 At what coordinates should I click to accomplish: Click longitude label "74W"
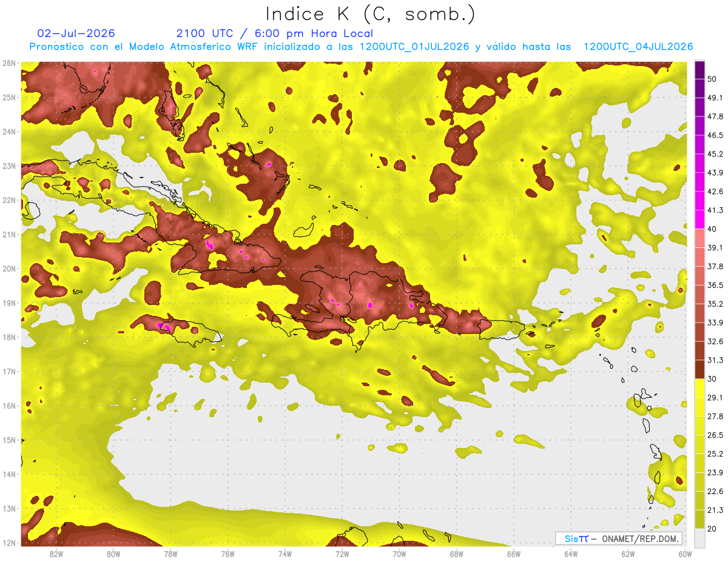point(285,554)
